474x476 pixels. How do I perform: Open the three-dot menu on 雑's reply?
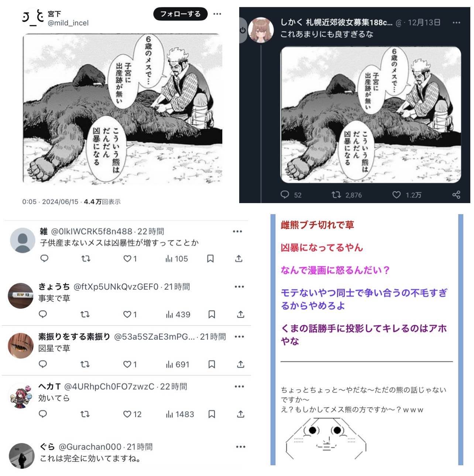coord(237,232)
